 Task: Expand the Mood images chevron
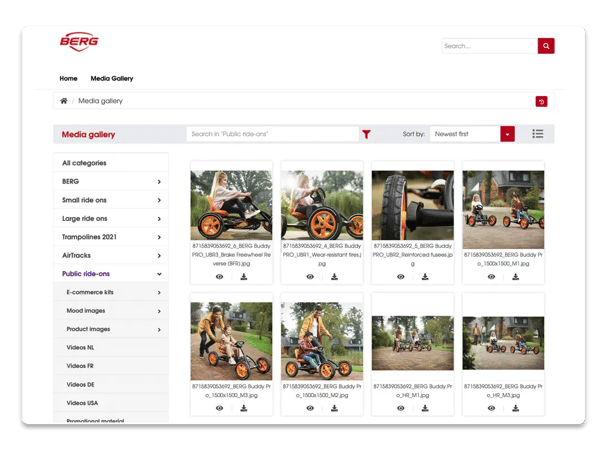(159, 311)
